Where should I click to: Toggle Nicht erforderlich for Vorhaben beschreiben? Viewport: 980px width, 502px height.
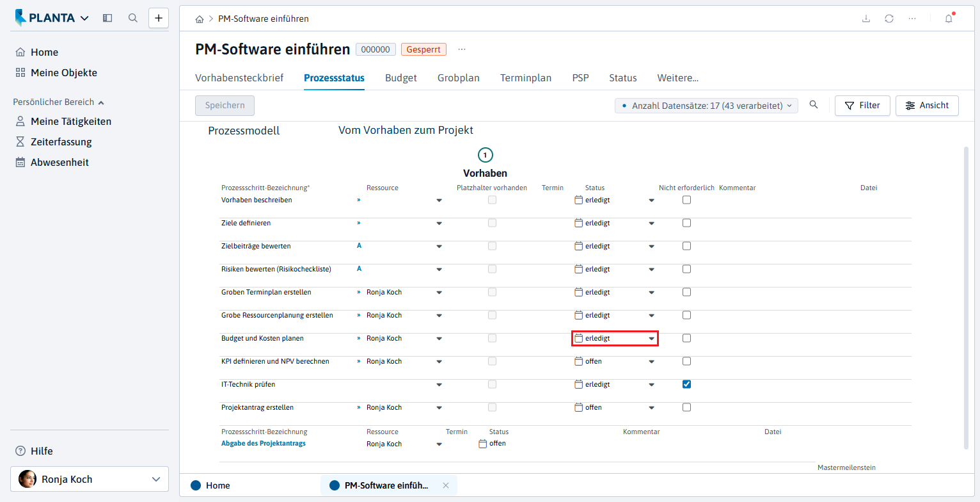(686, 200)
